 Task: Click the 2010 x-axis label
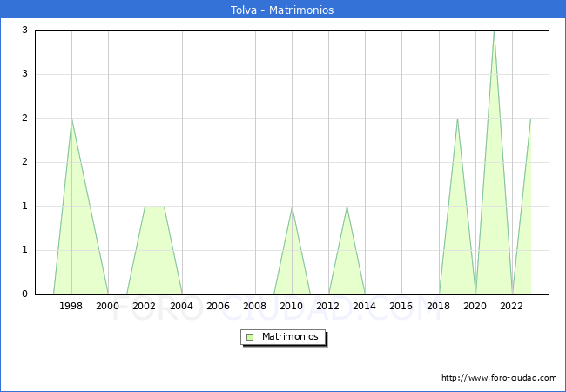point(292,306)
